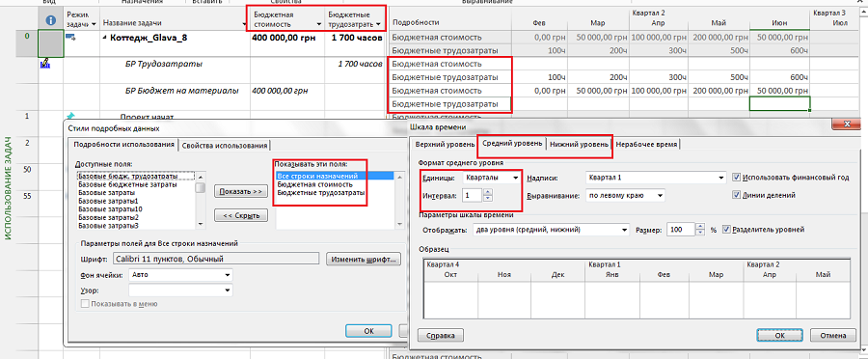Select Бюджетные трудозатраты in Показывать эти поля list
Viewport: 868px width, 359px height.
point(321,193)
